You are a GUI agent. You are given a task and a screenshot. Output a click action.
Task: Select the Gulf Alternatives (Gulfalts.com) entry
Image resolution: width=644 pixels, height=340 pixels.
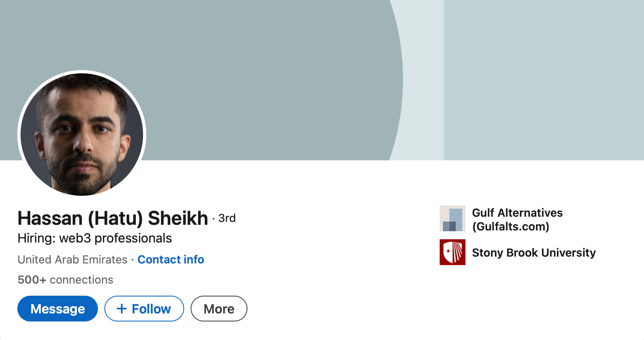[x=517, y=219]
